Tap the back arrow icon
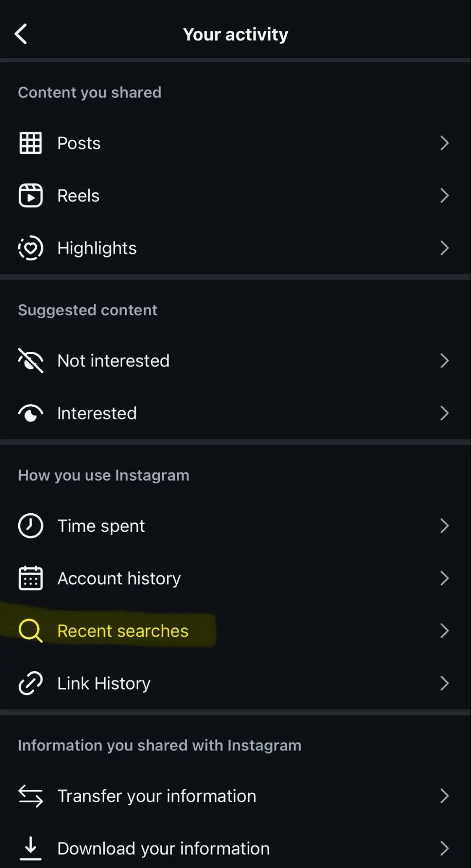 tap(21, 34)
